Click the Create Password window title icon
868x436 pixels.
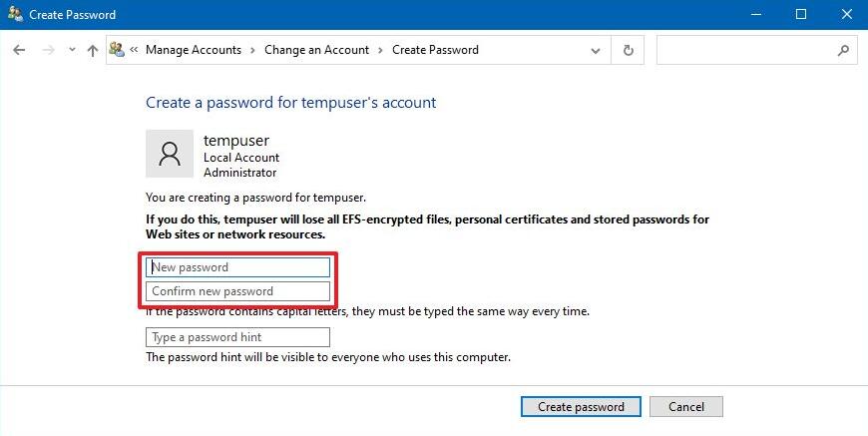16,14
